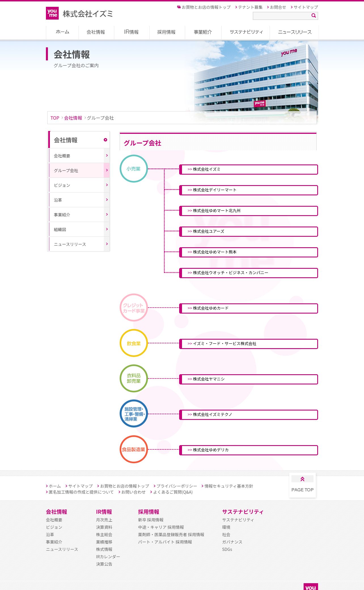The width and height of the screenshot is (364, 590).
Task: Open 株式会社ユアーズ company link
Action: pos(249,231)
